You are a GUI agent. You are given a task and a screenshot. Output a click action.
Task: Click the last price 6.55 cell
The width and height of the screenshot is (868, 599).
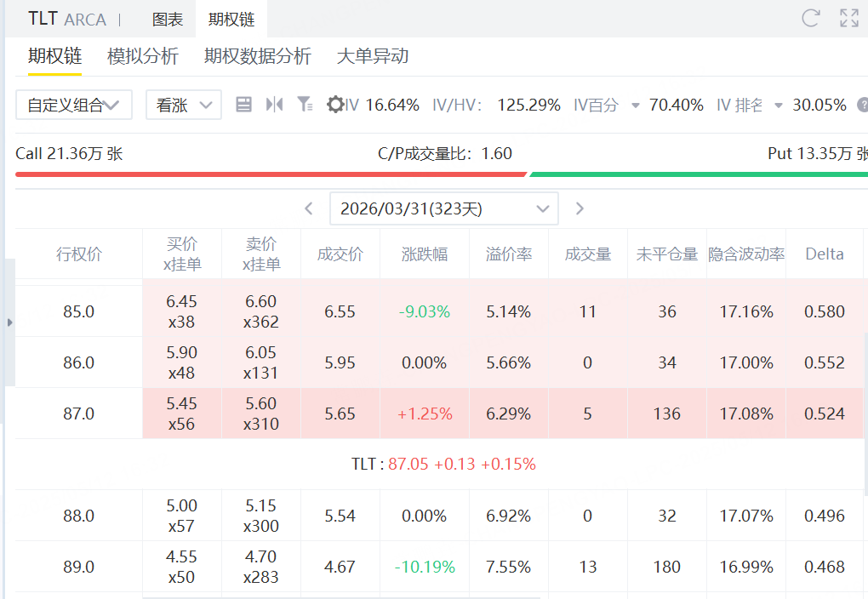click(340, 311)
